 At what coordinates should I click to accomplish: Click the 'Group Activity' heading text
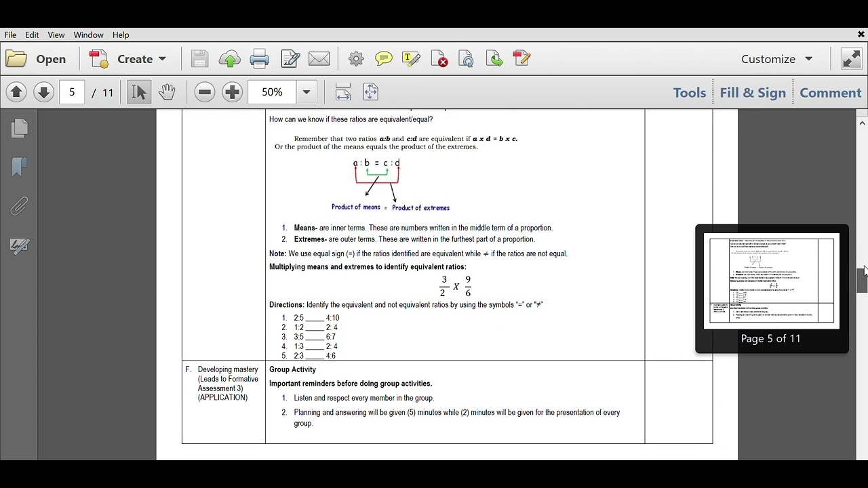click(x=292, y=369)
